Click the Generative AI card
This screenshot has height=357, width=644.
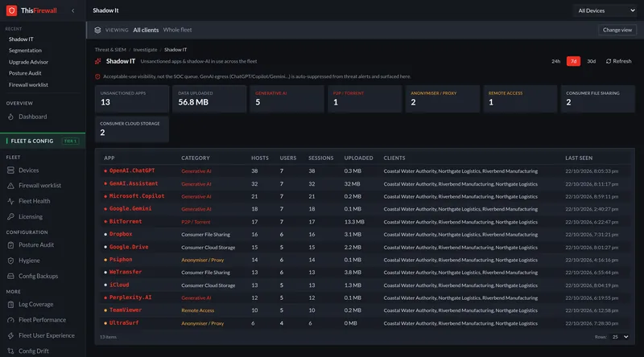click(x=287, y=99)
